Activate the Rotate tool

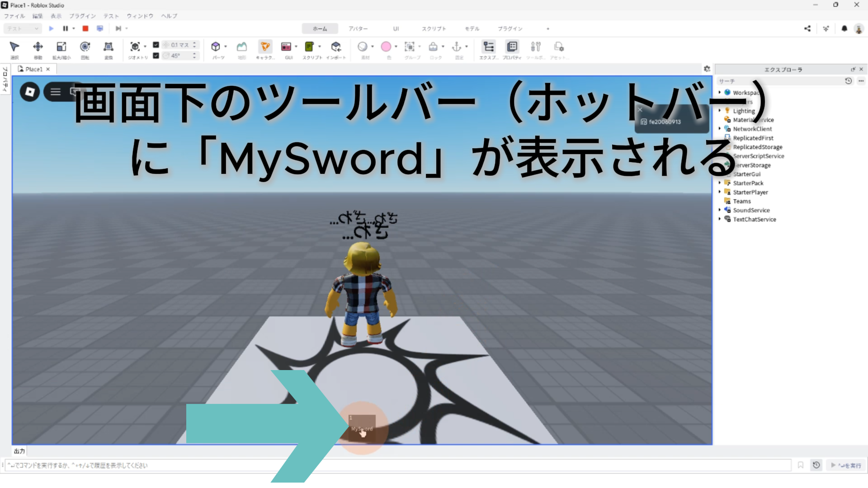[85, 47]
